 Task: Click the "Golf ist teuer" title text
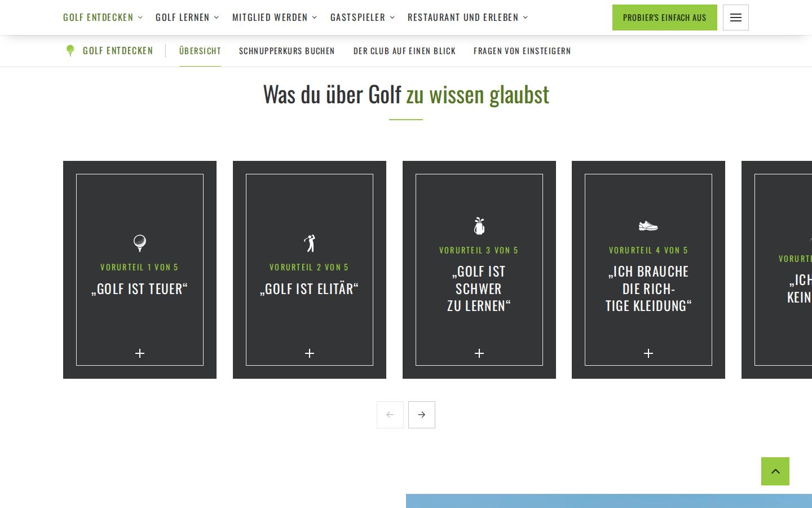coord(139,288)
